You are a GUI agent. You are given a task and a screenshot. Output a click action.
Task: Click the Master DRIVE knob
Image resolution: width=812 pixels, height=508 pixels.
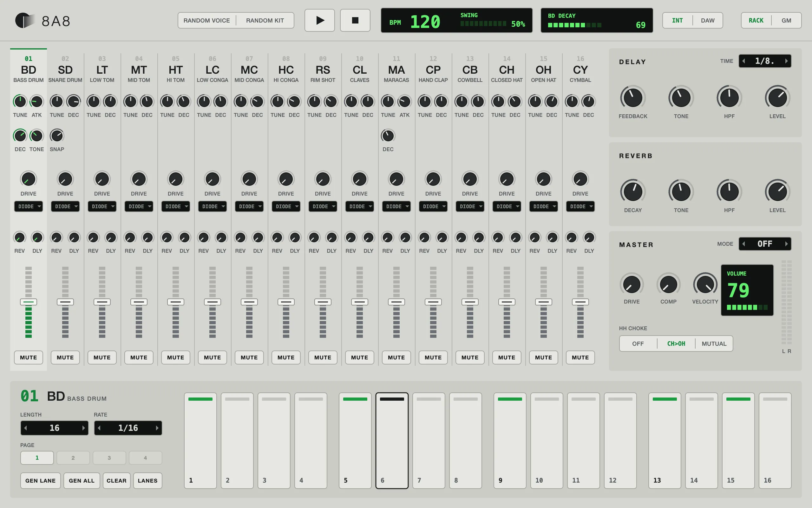[632, 284]
